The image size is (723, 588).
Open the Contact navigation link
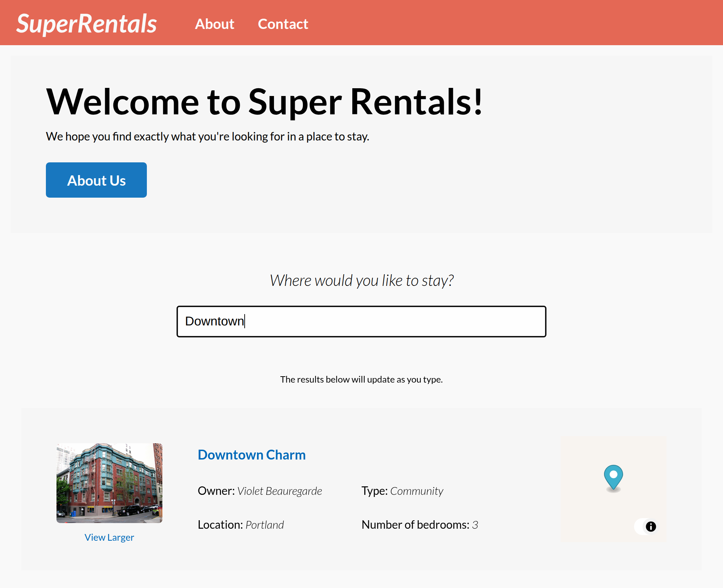click(283, 24)
